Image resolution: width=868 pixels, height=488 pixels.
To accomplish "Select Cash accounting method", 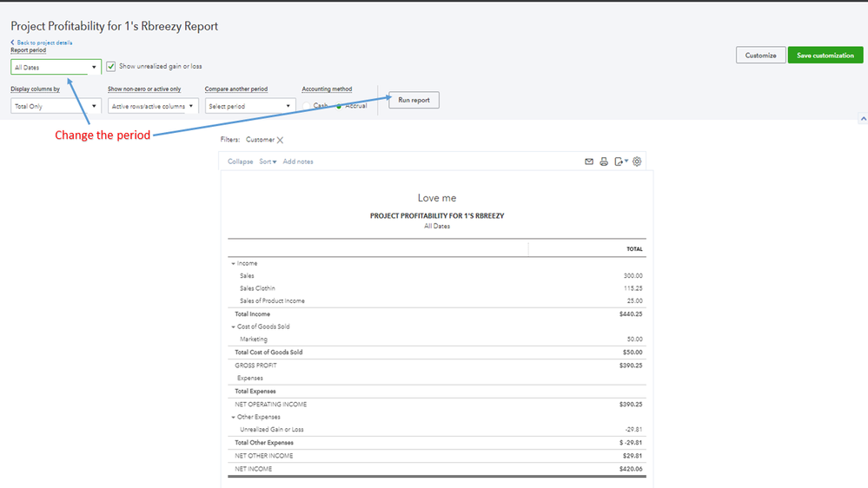I will [308, 106].
